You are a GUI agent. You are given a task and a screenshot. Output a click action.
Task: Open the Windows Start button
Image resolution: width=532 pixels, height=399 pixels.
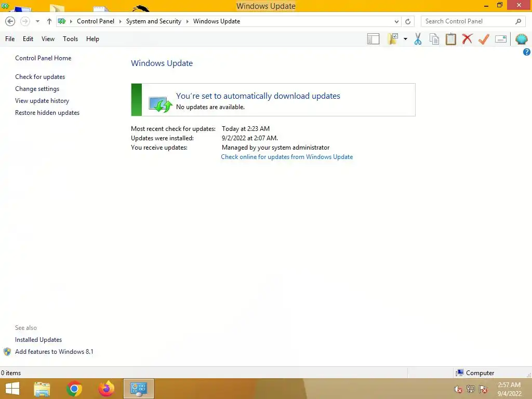[12, 389]
